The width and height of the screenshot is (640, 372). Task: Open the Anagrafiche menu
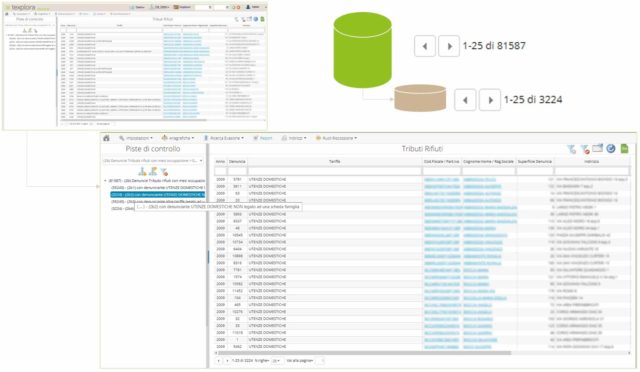point(178,138)
